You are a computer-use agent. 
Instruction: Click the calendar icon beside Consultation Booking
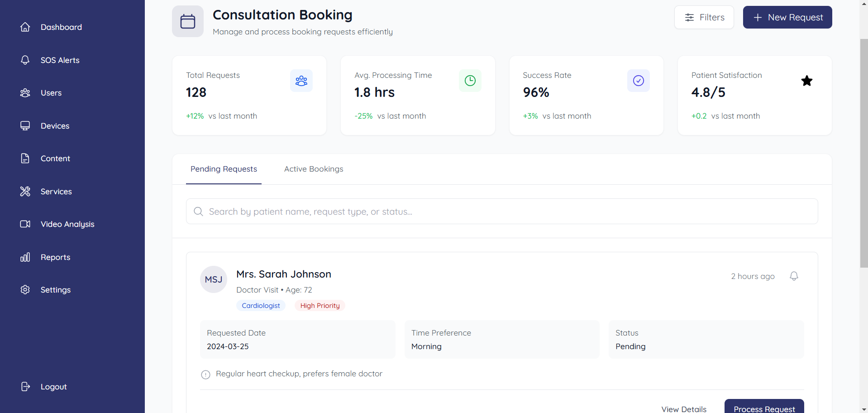pyautogui.click(x=188, y=21)
